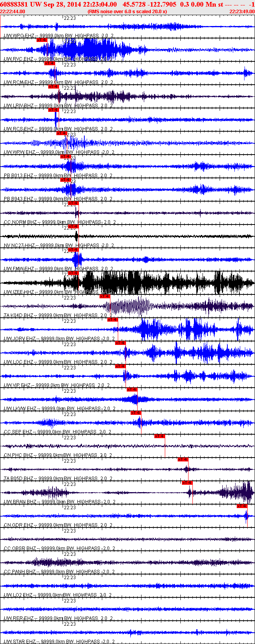Click the end time 22:23:49.00 label
The image size is (255, 644).
point(242,12)
